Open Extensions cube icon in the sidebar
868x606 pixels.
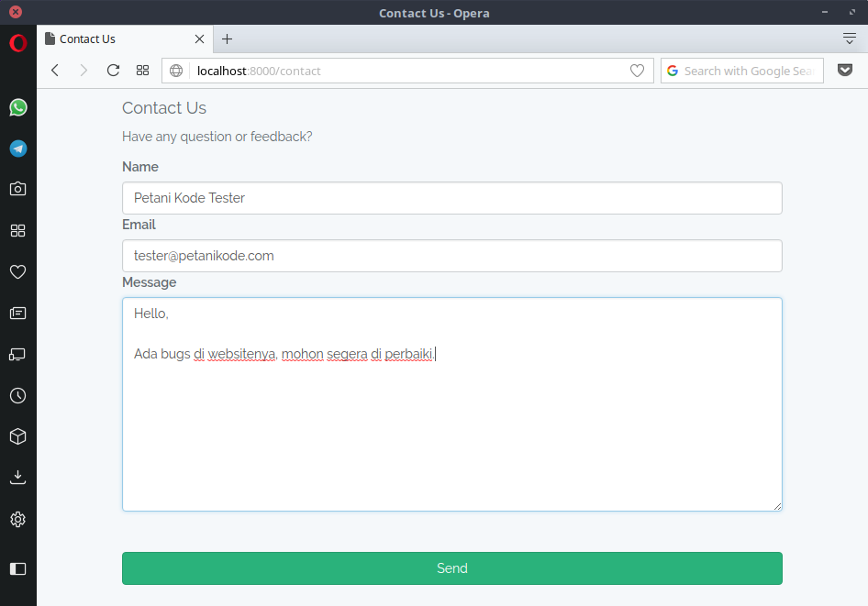point(17,436)
